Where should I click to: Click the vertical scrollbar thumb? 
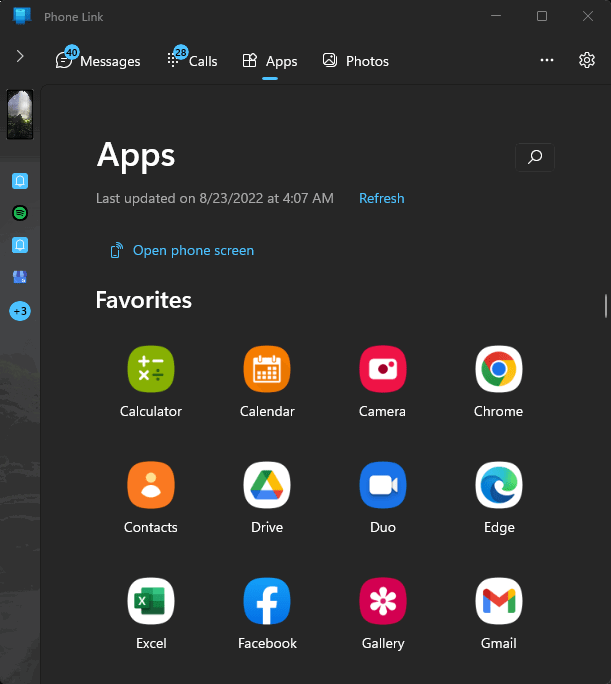[x=605, y=306]
